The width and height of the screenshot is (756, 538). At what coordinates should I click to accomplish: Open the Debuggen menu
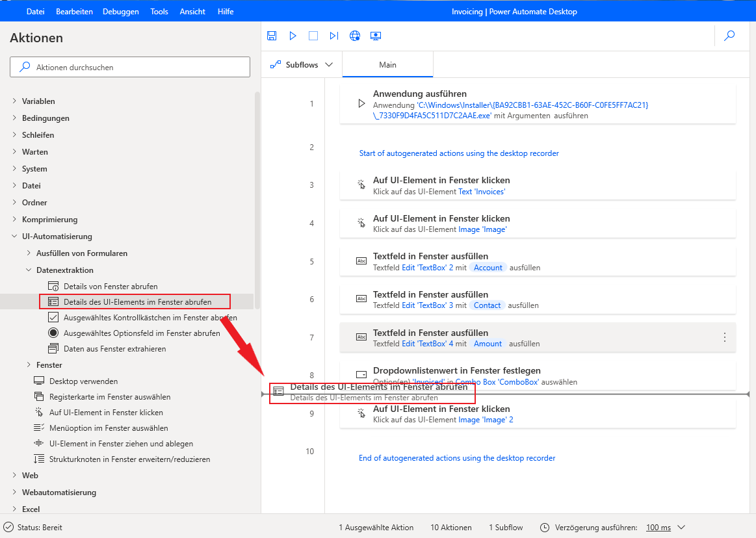120,12
